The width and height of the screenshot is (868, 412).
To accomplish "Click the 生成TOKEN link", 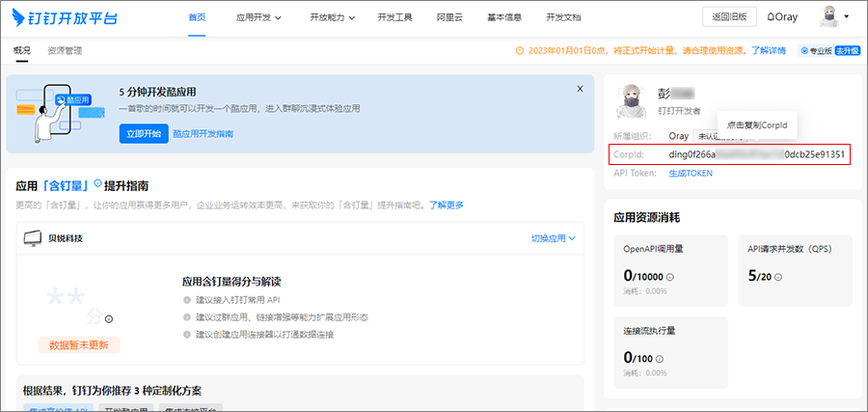I will tap(691, 173).
